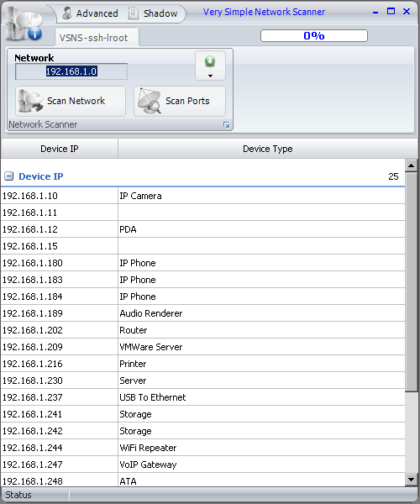The width and height of the screenshot is (420, 504).
Task: Open the Shadow tab
Action: point(153,13)
